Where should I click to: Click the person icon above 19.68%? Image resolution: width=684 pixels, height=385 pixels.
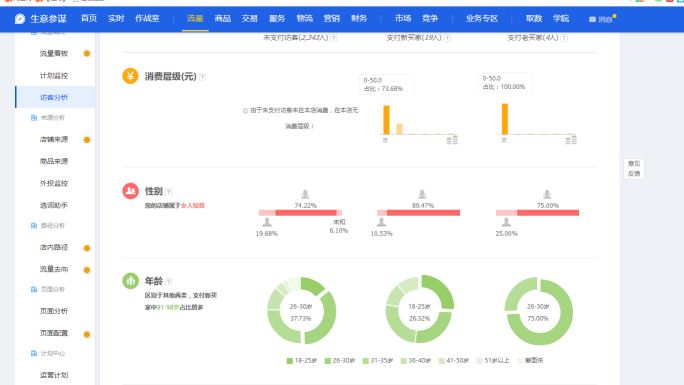267,223
